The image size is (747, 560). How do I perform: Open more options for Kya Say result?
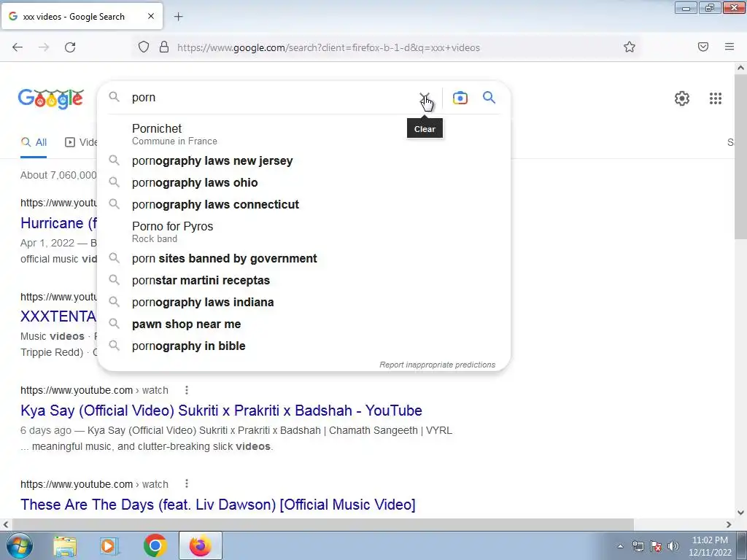pos(187,391)
